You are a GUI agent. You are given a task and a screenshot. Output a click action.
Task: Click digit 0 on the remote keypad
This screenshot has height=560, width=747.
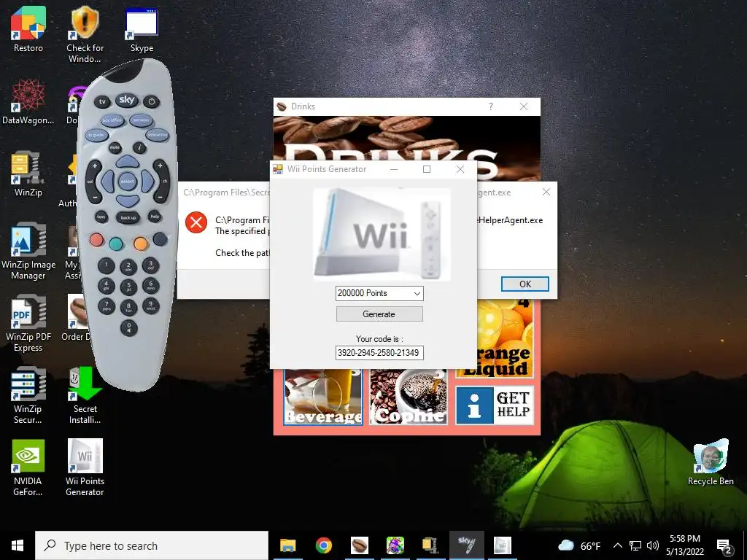coord(128,327)
